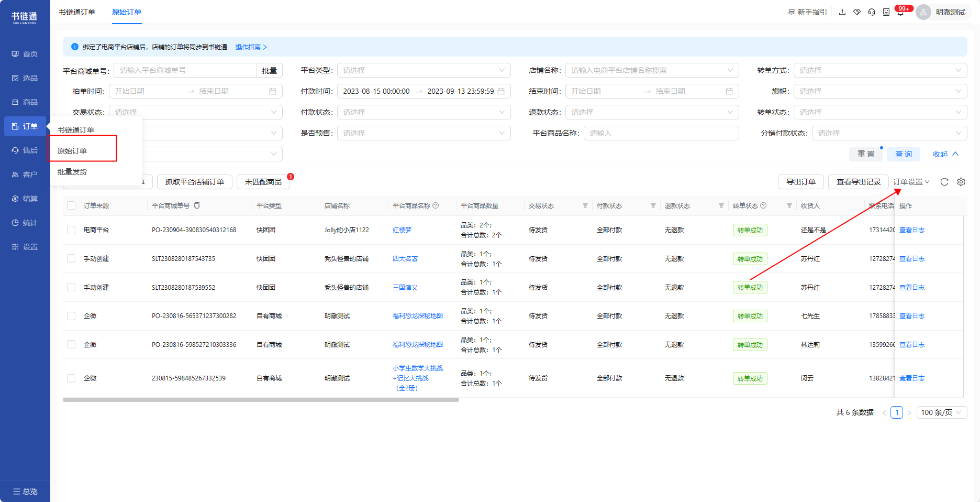Click the 查询 search button
The height and width of the screenshot is (502, 980).
[904, 154]
